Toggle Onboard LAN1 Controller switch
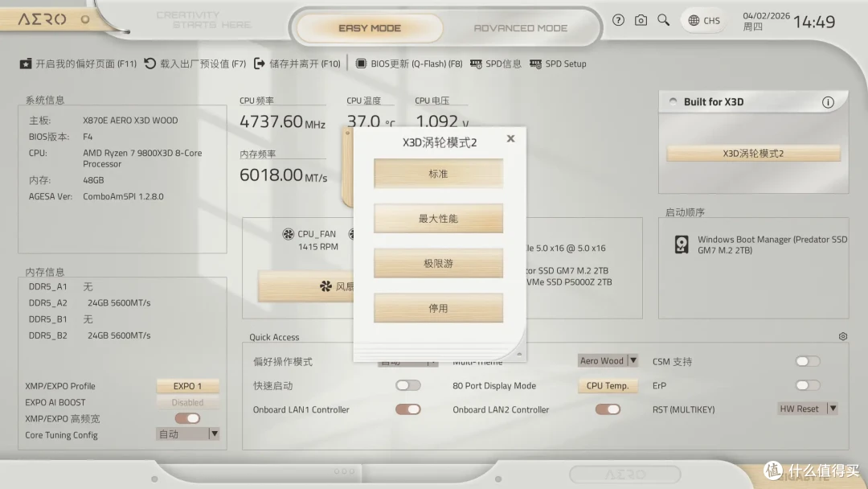Image resolution: width=868 pixels, height=489 pixels. [408, 409]
